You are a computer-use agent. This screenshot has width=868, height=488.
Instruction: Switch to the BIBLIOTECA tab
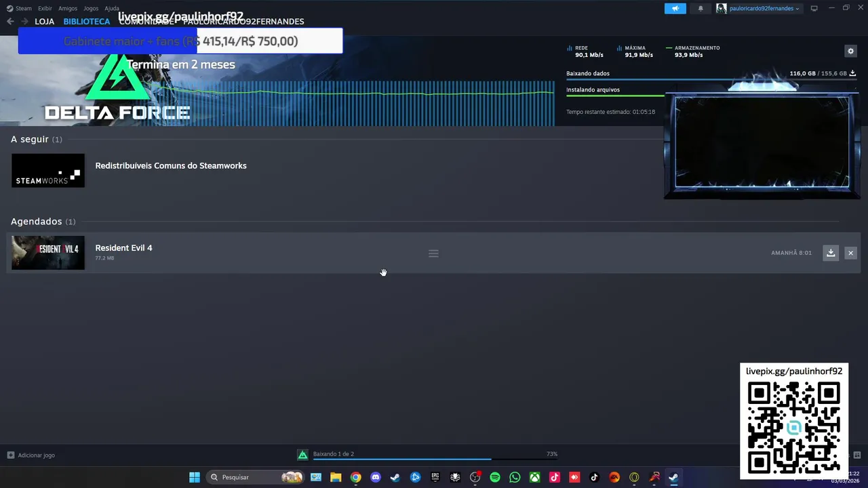click(x=87, y=22)
